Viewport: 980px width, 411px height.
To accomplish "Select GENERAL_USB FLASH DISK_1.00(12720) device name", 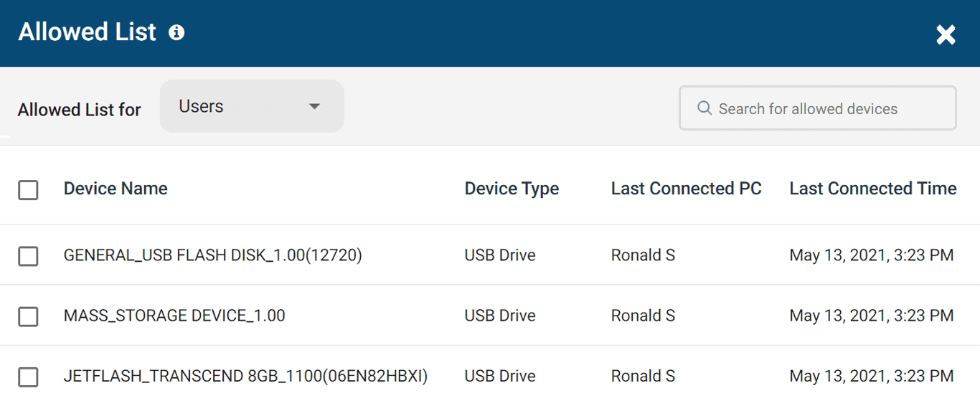I will 212,255.
